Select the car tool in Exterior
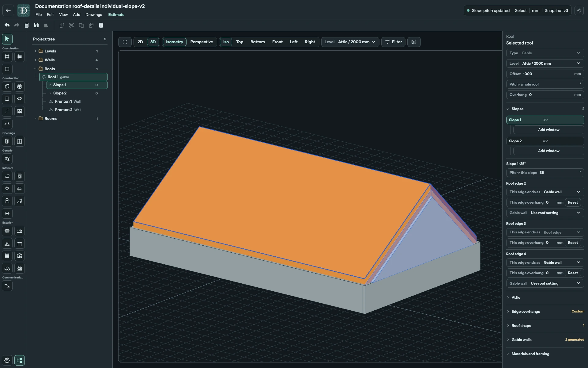Screen dimensions: 588x368 tap(7, 268)
